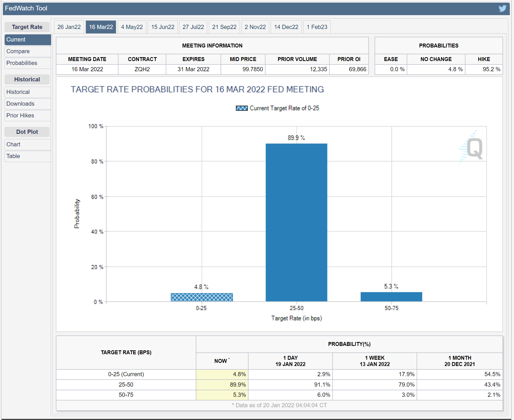Switch to the 27 Jul22 tab
The image size is (514, 420).
click(193, 27)
